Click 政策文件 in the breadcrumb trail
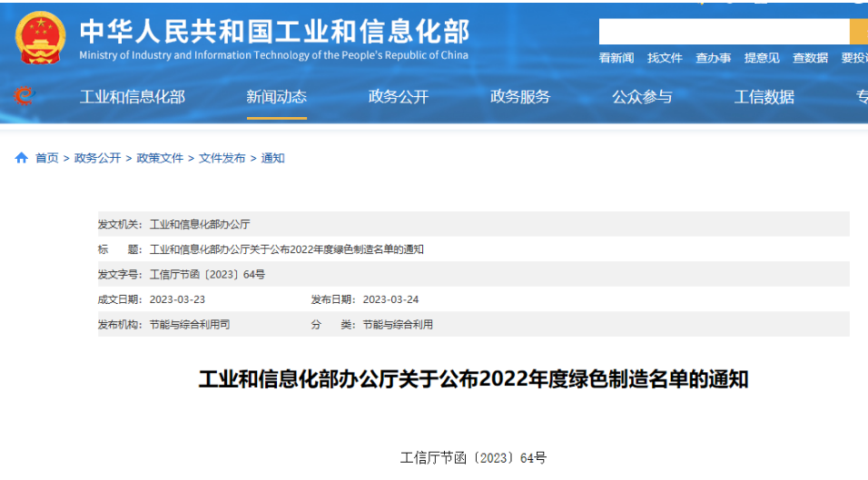The width and height of the screenshot is (868, 480). [160, 158]
